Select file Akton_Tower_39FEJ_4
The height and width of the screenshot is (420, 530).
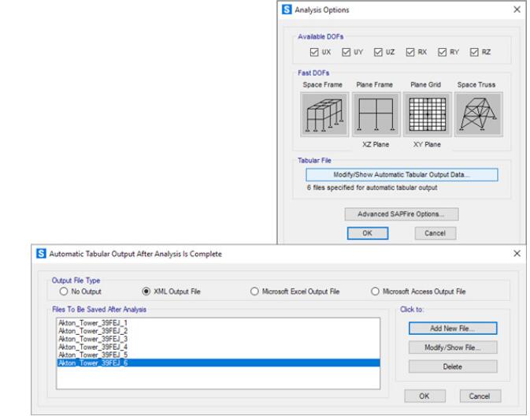[x=218, y=347]
